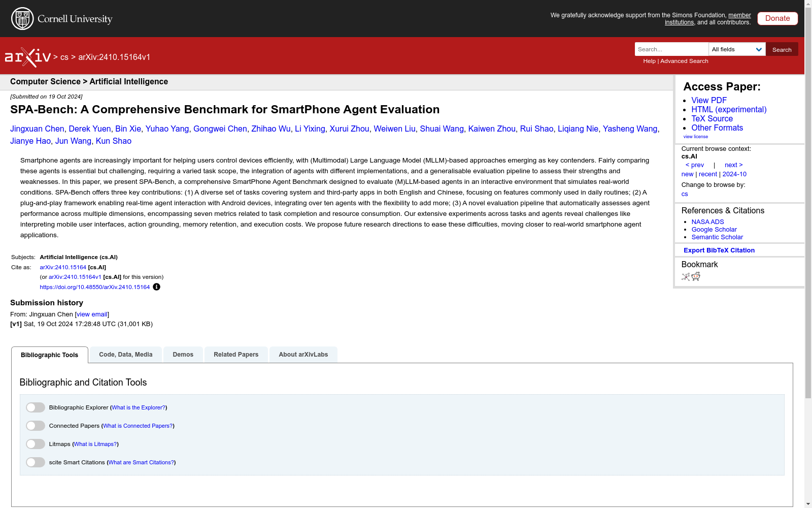
Task: Open arXiv:2410.15164 cite-as link
Action: point(63,267)
